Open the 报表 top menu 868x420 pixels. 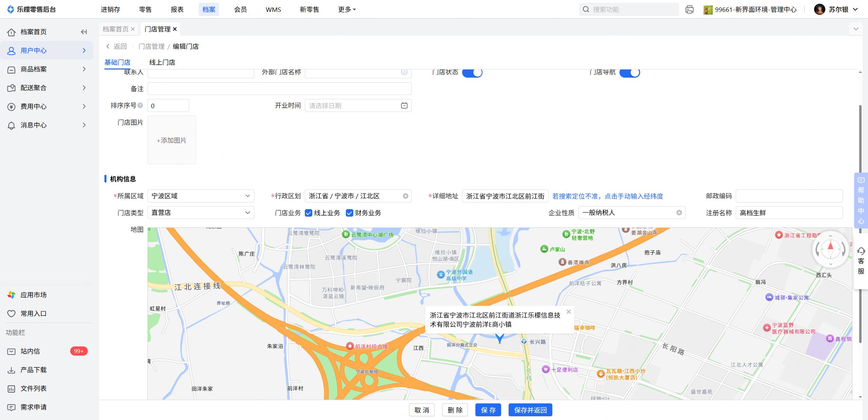[x=177, y=9]
